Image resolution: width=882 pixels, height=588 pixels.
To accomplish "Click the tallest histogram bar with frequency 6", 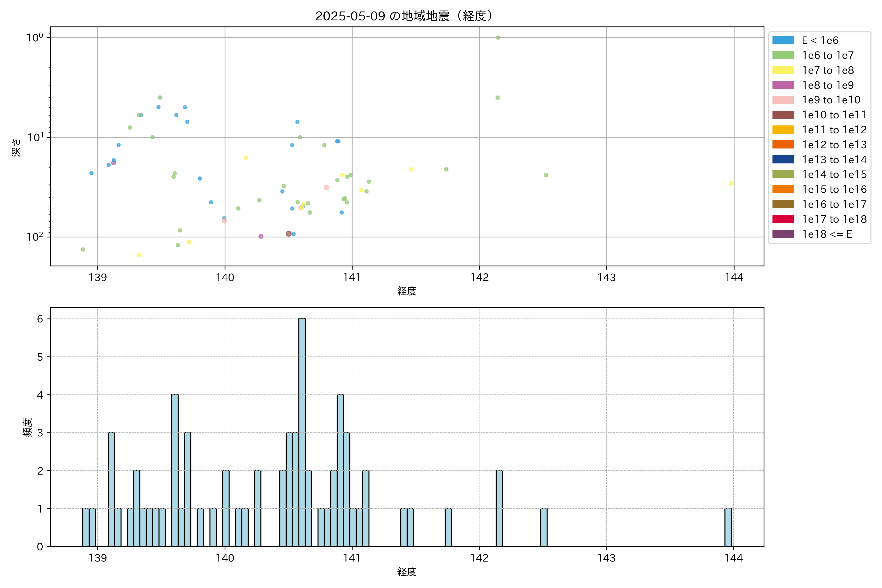I will click(302, 431).
